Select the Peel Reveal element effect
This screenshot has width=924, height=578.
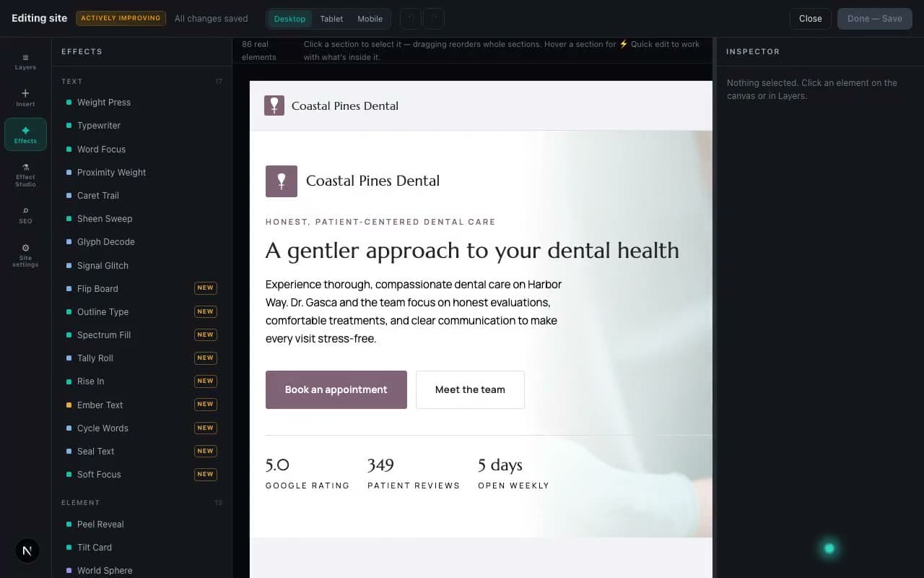point(141,524)
